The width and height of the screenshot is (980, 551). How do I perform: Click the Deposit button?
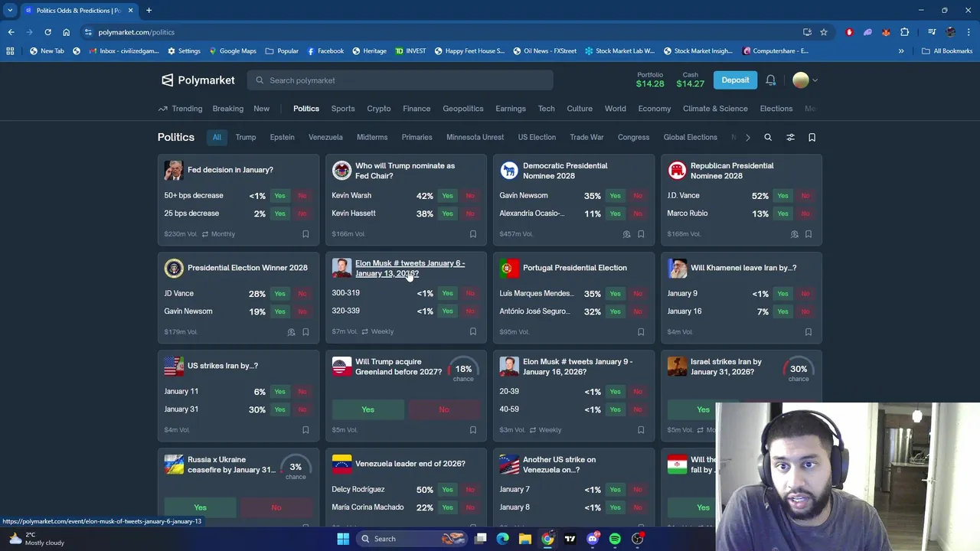click(x=735, y=80)
